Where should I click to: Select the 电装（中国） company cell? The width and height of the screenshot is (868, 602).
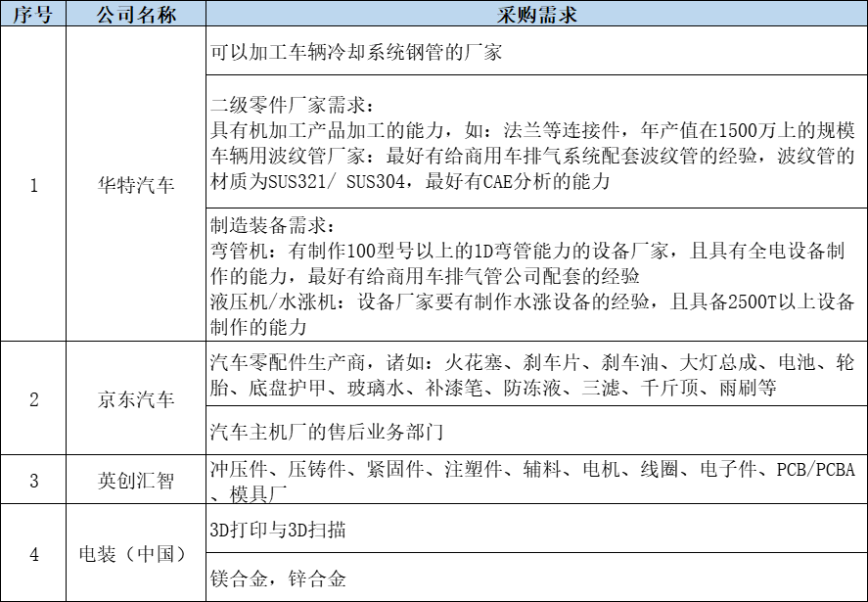coord(136,553)
